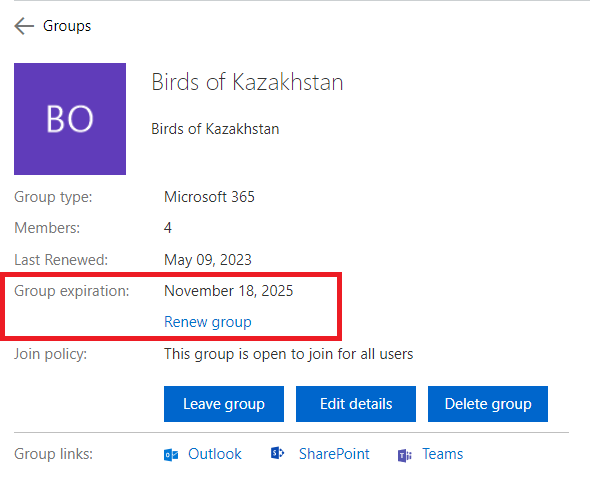This screenshot has width=590, height=501.
Task: Click the SharePoint logo icon
Action: pos(278,453)
